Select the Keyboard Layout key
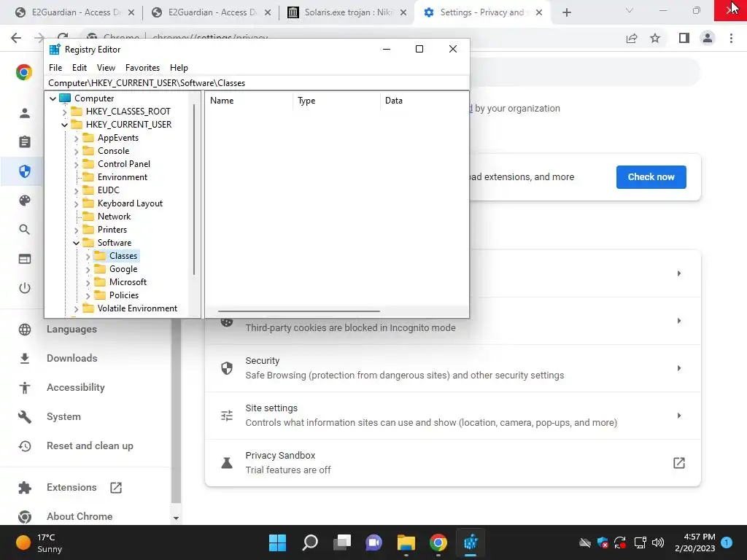 130,203
